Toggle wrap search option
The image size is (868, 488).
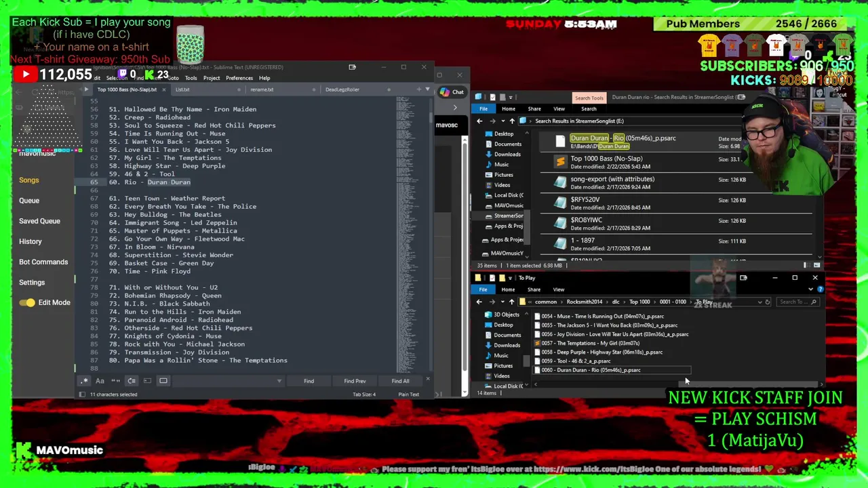pos(132,381)
